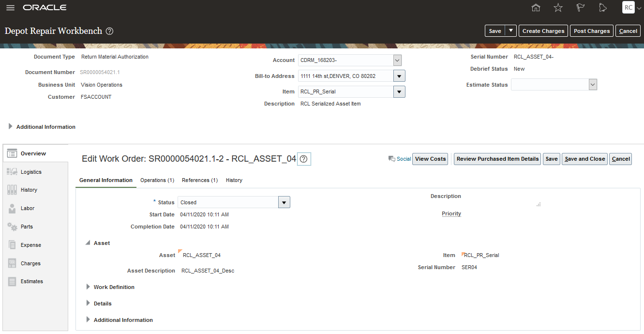Click document number SR0000054021.1
Image resolution: width=644 pixels, height=334 pixels.
coord(100,72)
